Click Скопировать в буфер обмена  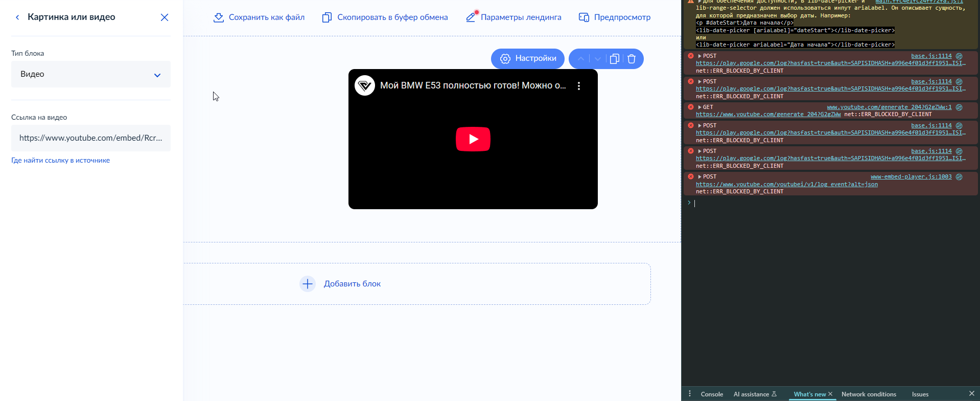[x=385, y=17]
